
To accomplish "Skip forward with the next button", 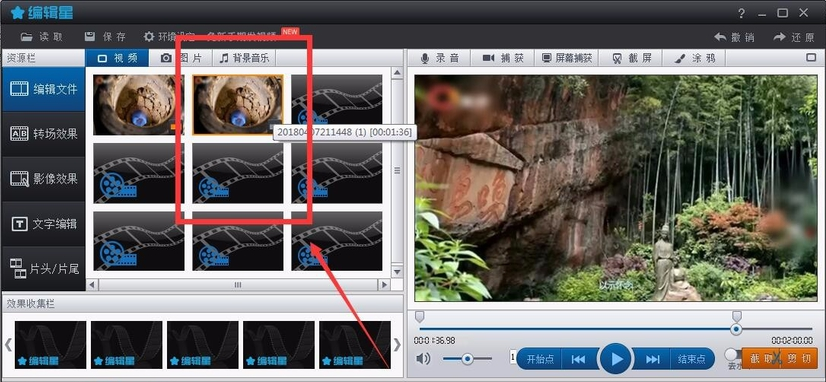I will coord(652,359).
